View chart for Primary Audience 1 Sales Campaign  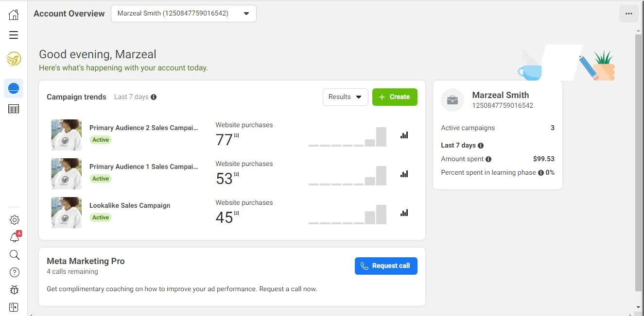[404, 174]
